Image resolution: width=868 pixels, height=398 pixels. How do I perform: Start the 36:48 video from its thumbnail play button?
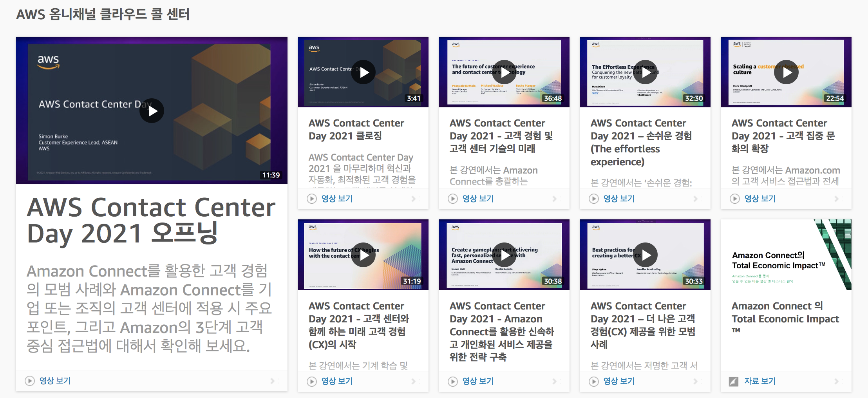coord(504,72)
